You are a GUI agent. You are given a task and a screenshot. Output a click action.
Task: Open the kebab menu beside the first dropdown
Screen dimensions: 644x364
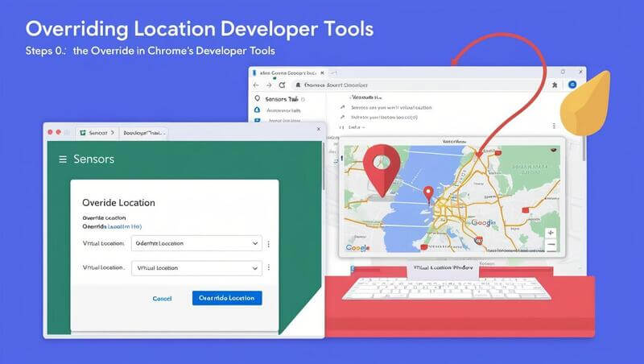pos(269,244)
